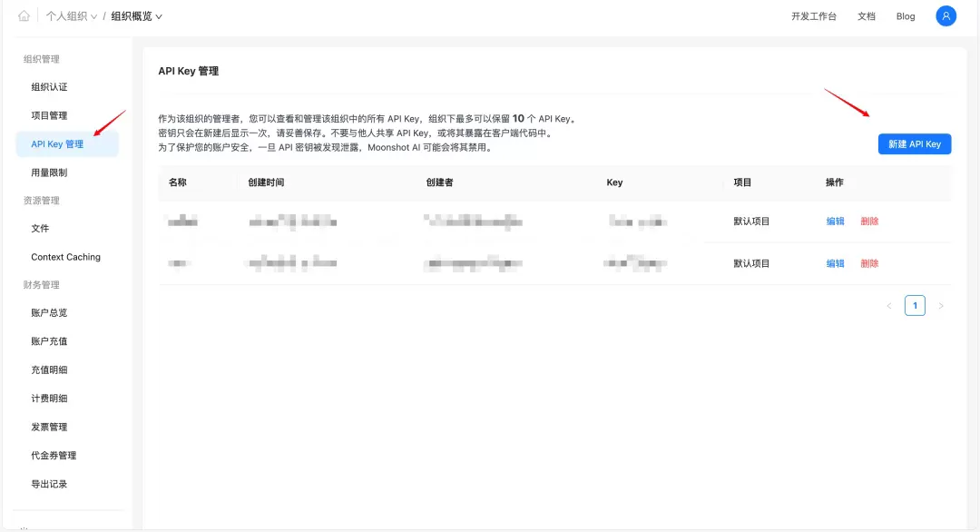Open 账户充值 in sidebar
The width and height of the screenshot is (980, 532).
pos(49,341)
